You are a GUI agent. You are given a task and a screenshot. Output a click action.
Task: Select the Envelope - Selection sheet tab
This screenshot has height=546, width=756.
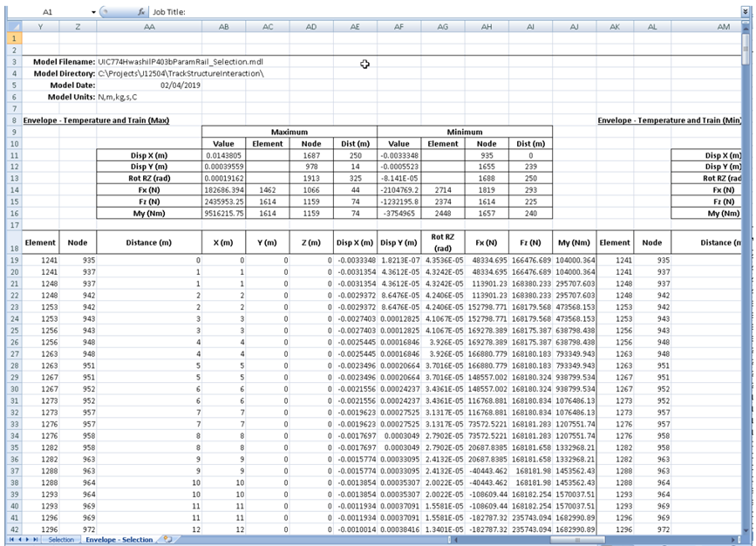119,540
